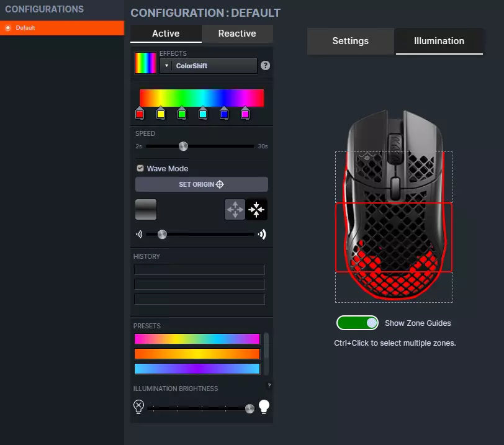Toggle the Show Zone Guides switch
The height and width of the screenshot is (445, 504).
pos(357,323)
